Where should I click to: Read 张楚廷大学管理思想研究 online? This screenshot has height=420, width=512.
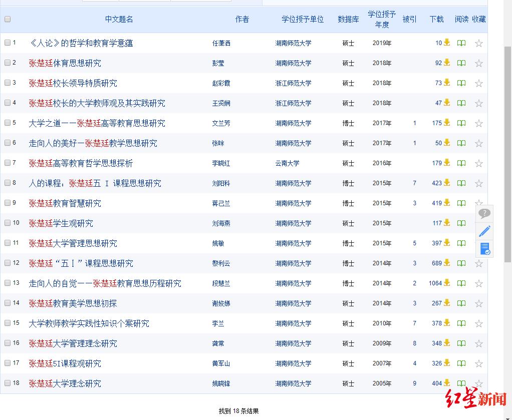[x=461, y=243]
